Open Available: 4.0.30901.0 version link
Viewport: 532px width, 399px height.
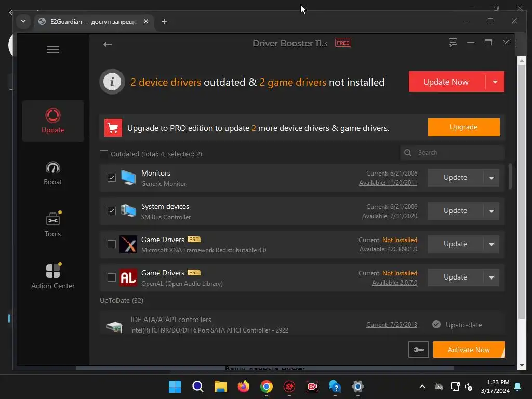(x=388, y=249)
